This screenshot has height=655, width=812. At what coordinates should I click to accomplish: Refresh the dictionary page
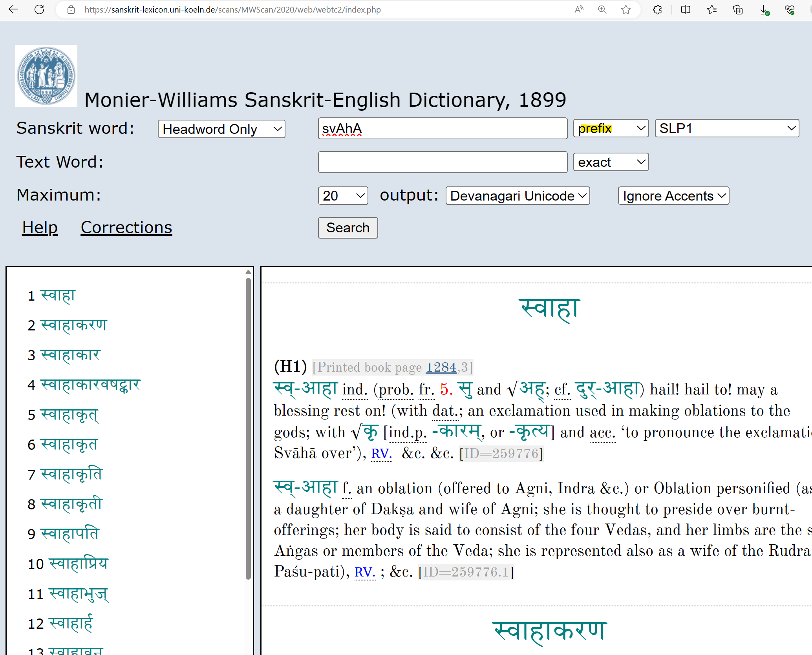pyautogui.click(x=39, y=10)
